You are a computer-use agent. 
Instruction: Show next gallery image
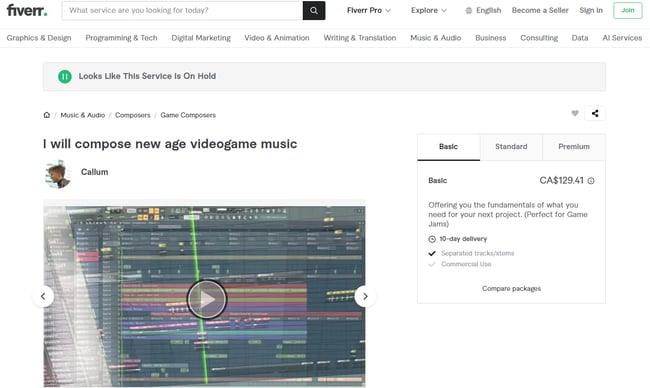point(365,296)
